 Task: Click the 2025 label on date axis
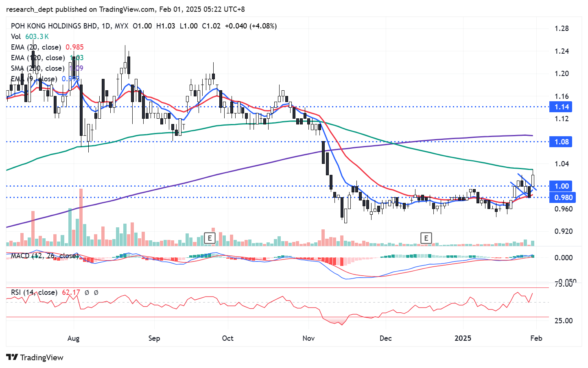[x=463, y=338]
